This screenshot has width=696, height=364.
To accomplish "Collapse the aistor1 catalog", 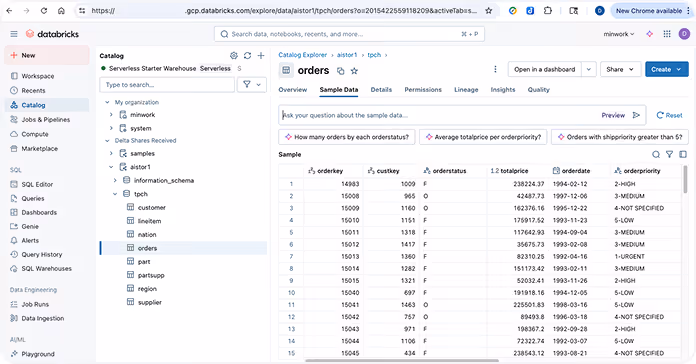I will click(111, 167).
